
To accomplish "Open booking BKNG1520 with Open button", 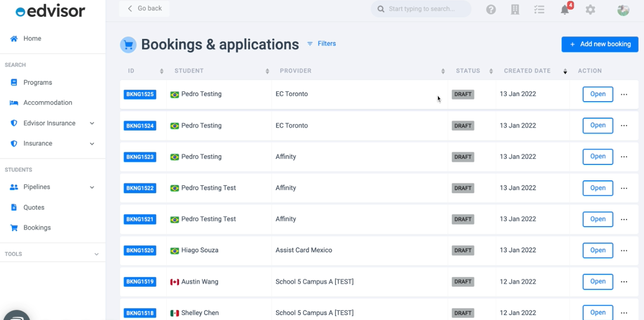I will point(598,251).
